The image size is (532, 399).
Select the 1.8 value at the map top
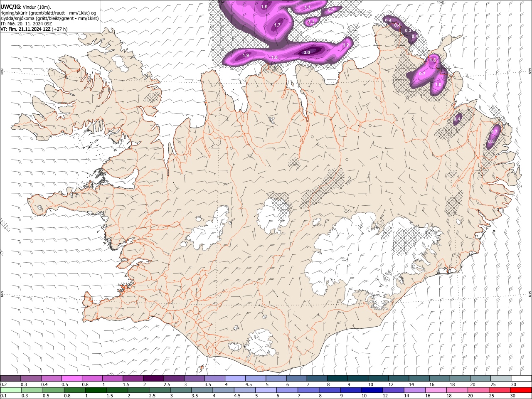(264, 7)
